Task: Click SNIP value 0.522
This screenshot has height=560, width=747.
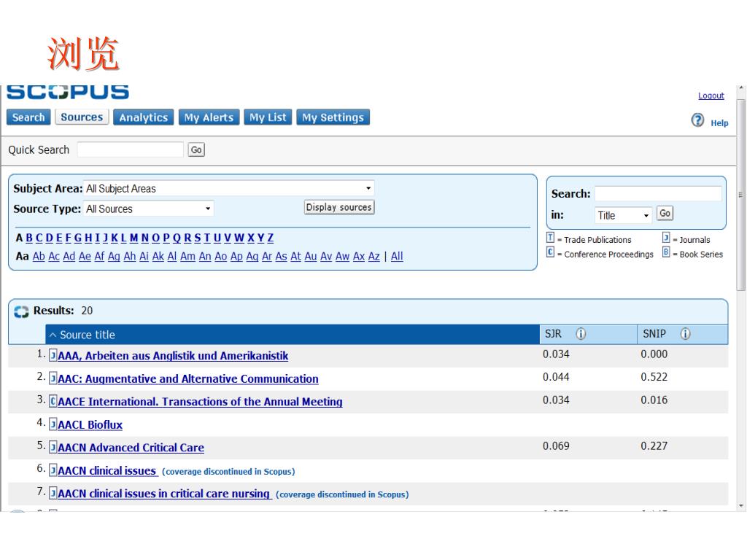Action: pyautogui.click(x=654, y=377)
